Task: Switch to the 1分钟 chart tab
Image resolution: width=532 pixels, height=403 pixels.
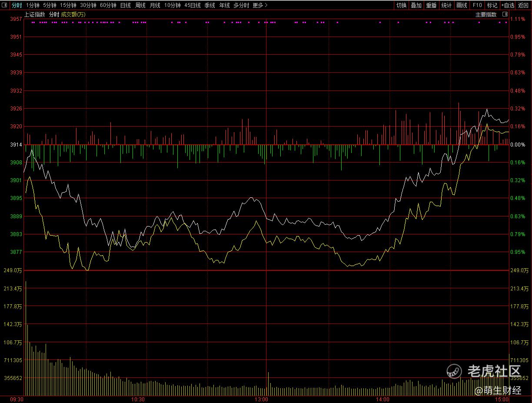Action: click(33, 5)
